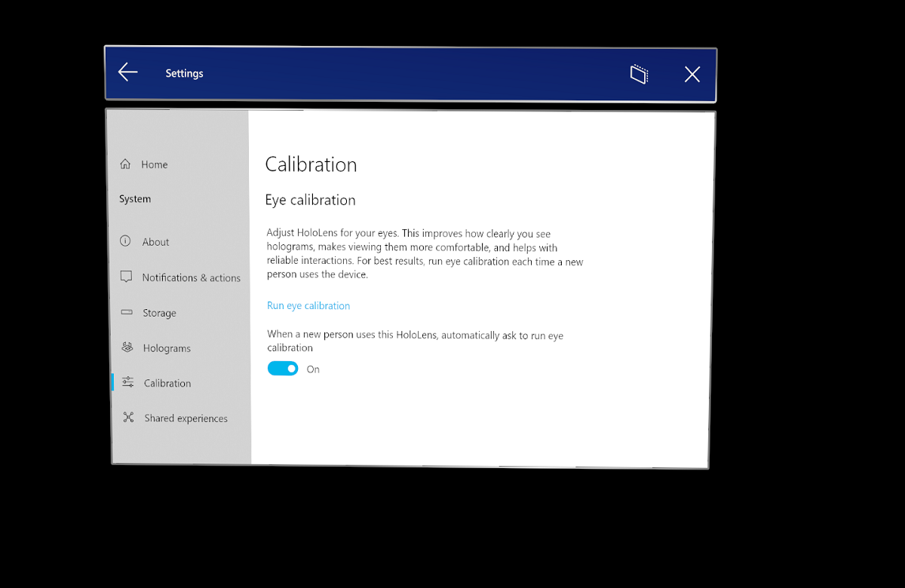Close the Settings window

[692, 73]
